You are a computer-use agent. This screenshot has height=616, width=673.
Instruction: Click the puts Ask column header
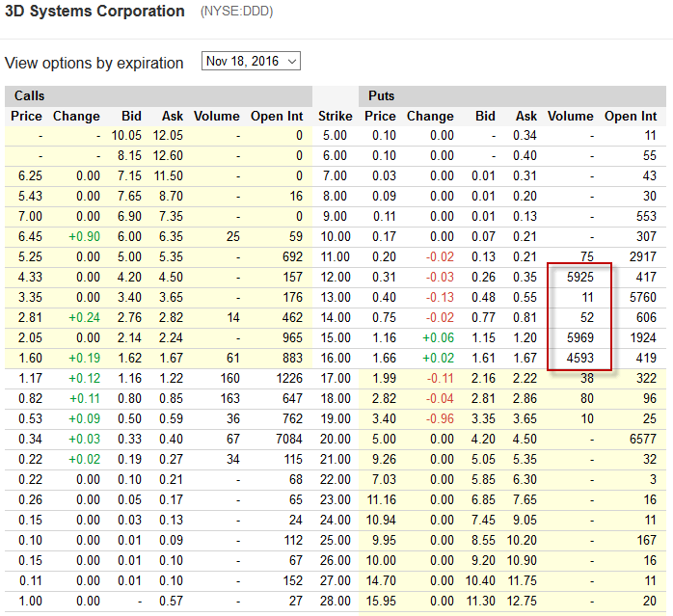coord(526,116)
